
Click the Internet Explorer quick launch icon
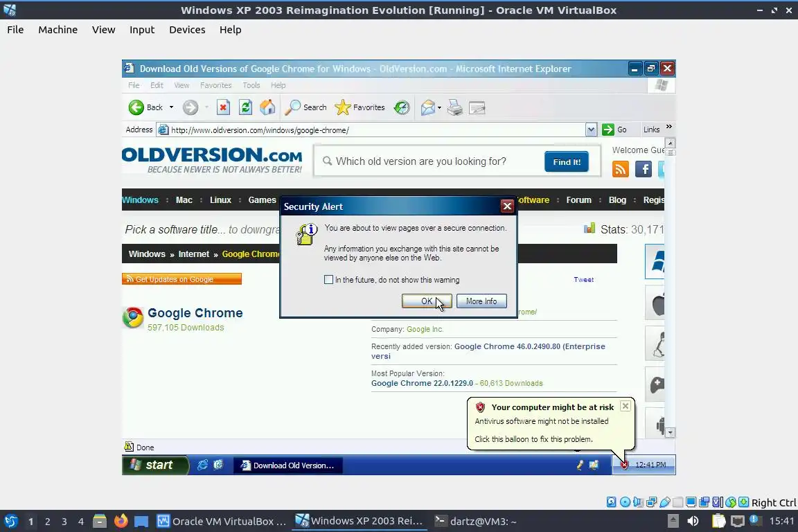click(202, 465)
